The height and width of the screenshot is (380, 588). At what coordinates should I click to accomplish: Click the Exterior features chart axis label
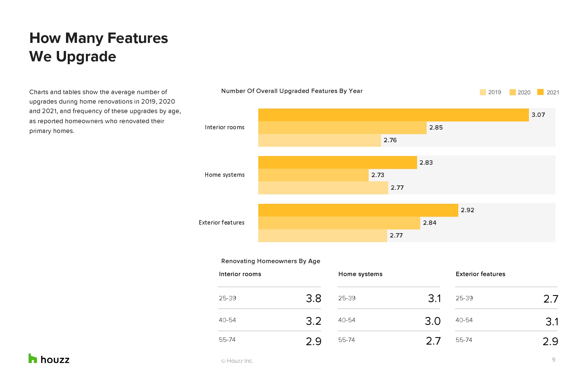pos(221,223)
